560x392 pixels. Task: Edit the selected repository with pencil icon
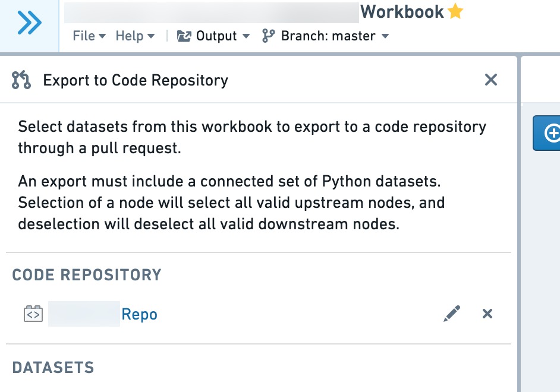pyautogui.click(x=452, y=314)
